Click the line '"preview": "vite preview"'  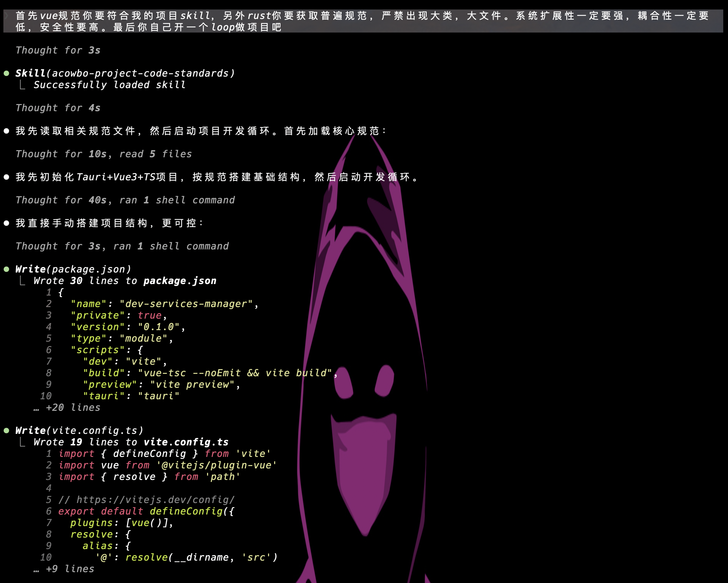pos(161,384)
